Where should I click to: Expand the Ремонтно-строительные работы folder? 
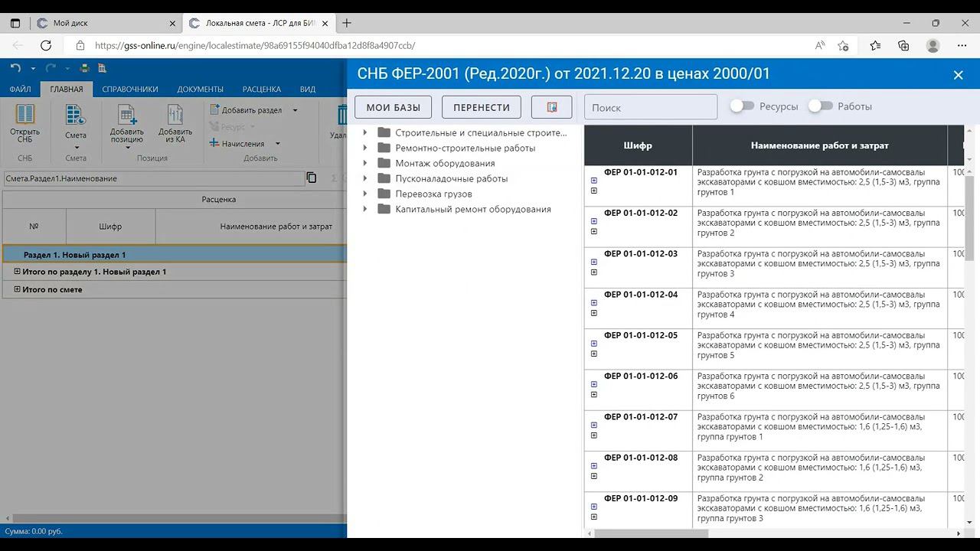[365, 148]
